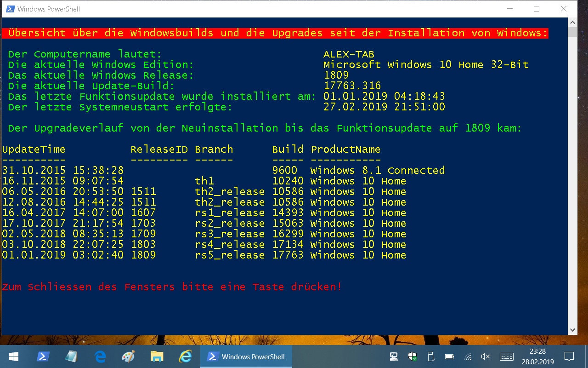Click the muted volume speaker icon
The height and width of the screenshot is (368, 588).
click(485, 356)
